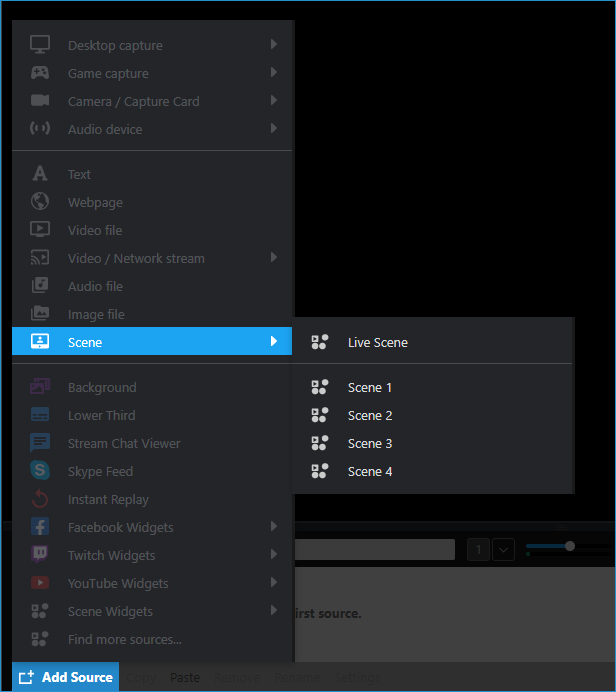Screen dimensions: 616x692
Task: Open the dropdown next to number 1
Action: [x=503, y=550]
